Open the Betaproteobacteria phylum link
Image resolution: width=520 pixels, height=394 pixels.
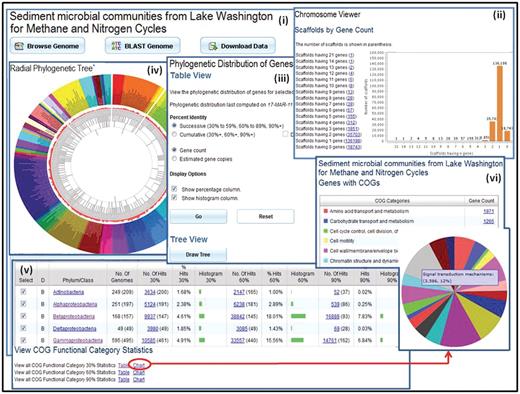click(74, 316)
